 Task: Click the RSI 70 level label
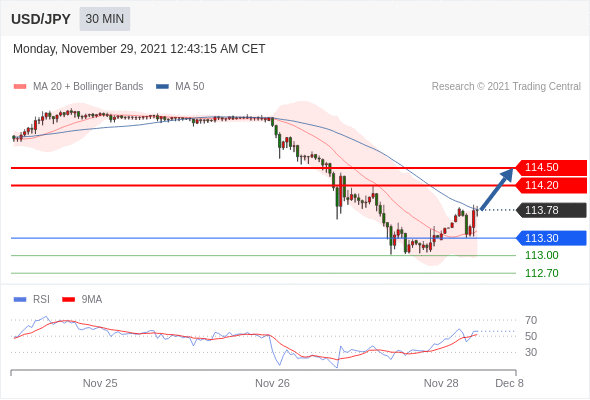pos(531,321)
